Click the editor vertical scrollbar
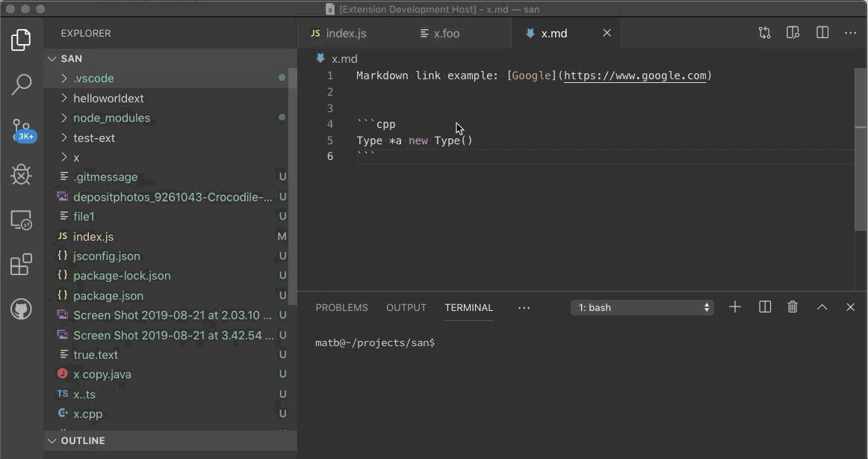868x459 pixels. pyautogui.click(x=861, y=150)
